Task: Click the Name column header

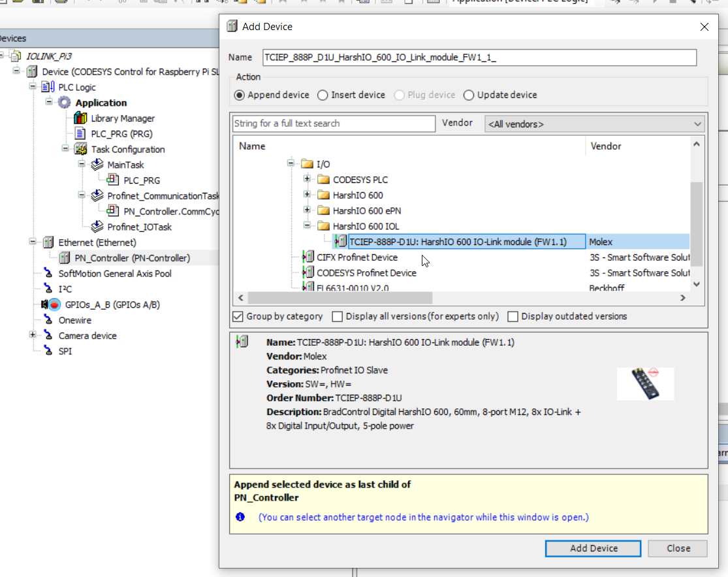Action: click(x=409, y=146)
